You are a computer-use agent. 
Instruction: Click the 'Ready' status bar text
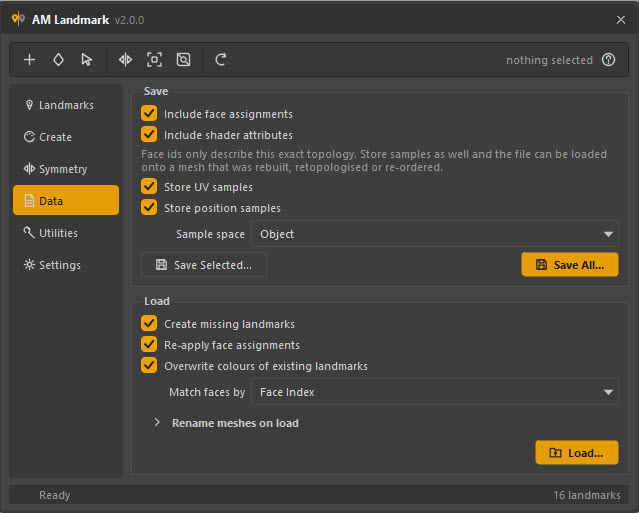point(55,495)
